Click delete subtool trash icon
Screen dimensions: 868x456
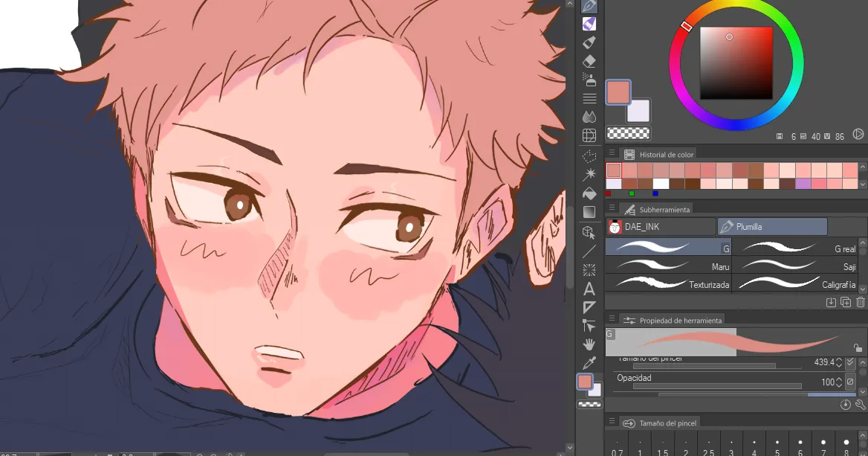tap(861, 302)
